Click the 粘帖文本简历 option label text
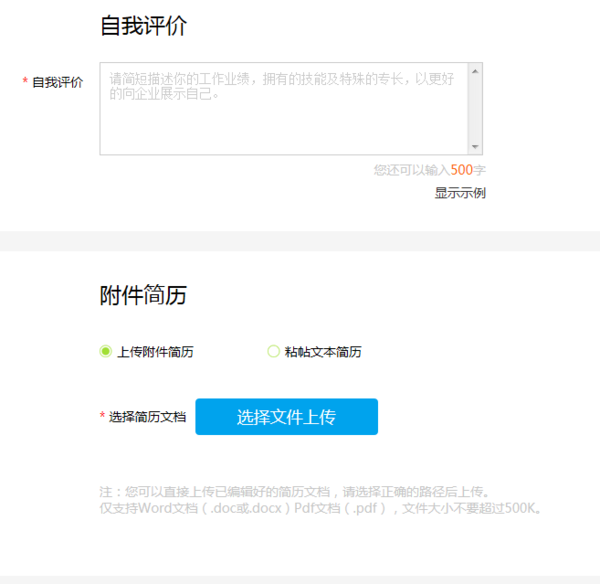This screenshot has width=600, height=584. pos(323,352)
